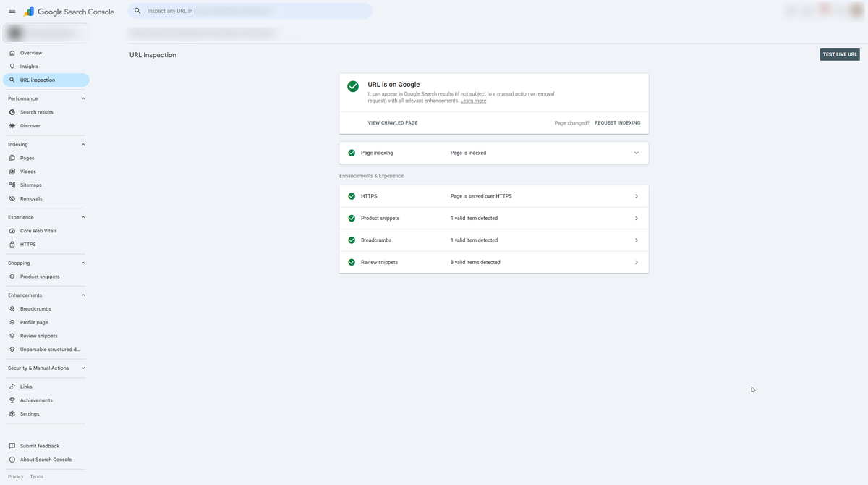Click the Sitemaps icon
The height and width of the screenshot is (485, 868).
(x=12, y=185)
